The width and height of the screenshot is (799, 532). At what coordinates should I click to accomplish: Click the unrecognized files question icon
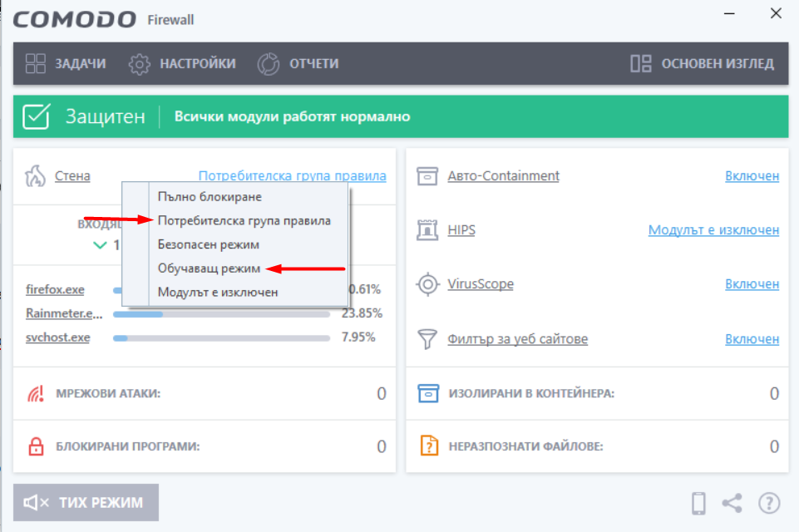point(429,446)
